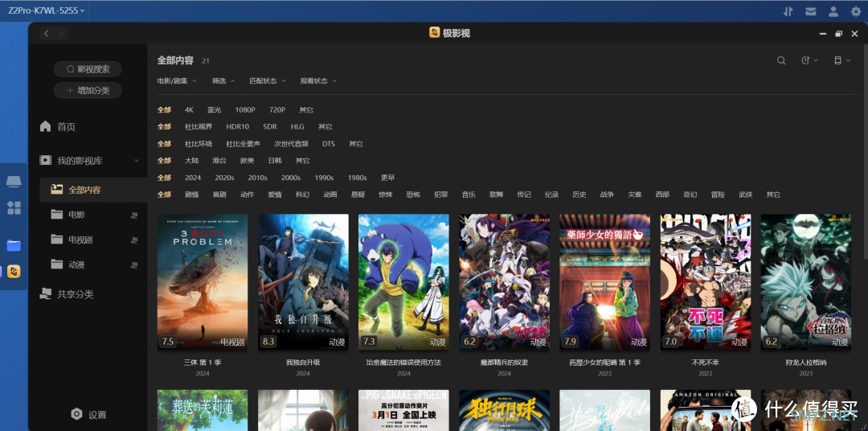868x431 pixels.
Task: Click the magnifier search icon in header
Action: click(781, 60)
